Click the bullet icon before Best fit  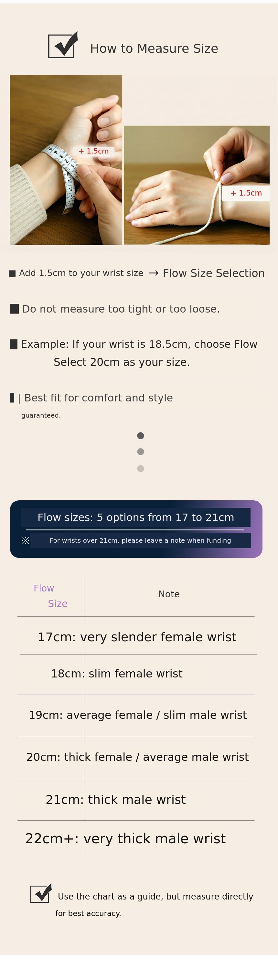coord(12,398)
